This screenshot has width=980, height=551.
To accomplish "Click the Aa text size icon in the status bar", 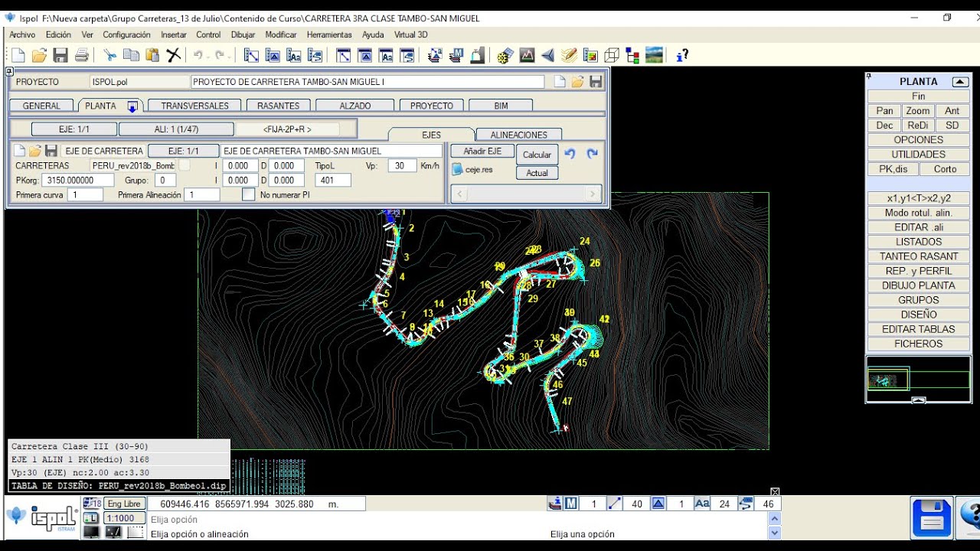I will click(x=702, y=504).
